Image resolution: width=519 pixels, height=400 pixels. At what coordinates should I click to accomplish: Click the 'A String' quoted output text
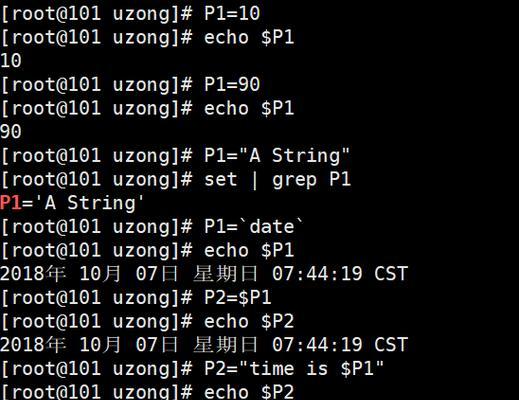point(90,203)
